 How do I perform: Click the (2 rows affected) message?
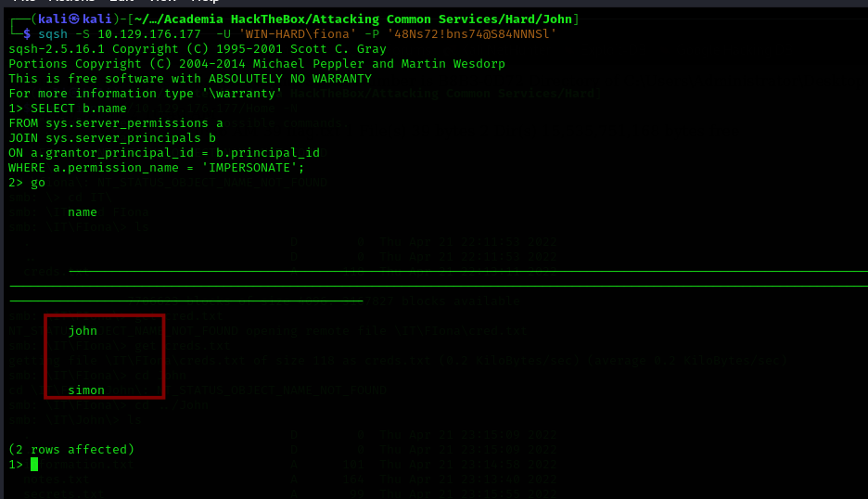pos(71,449)
